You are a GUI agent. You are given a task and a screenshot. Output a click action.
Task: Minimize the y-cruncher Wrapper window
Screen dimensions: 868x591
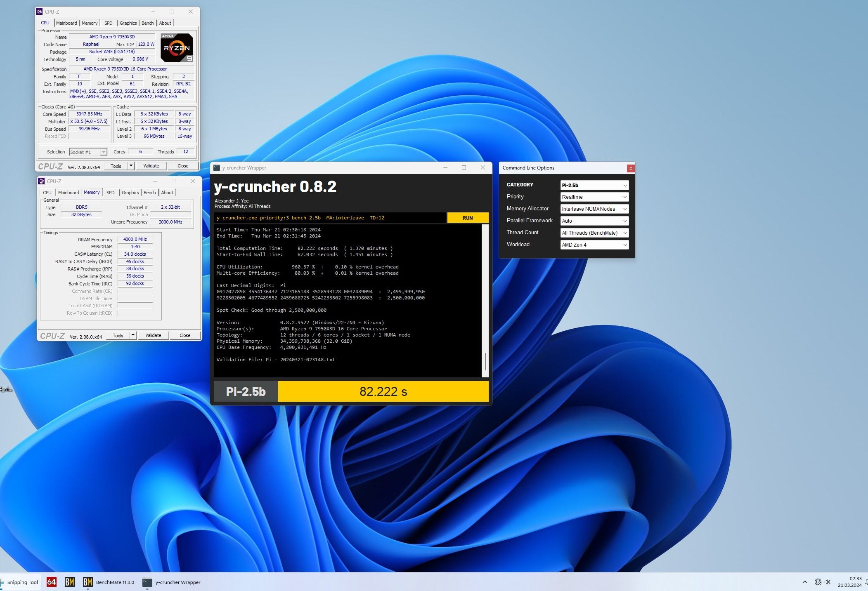(445, 168)
